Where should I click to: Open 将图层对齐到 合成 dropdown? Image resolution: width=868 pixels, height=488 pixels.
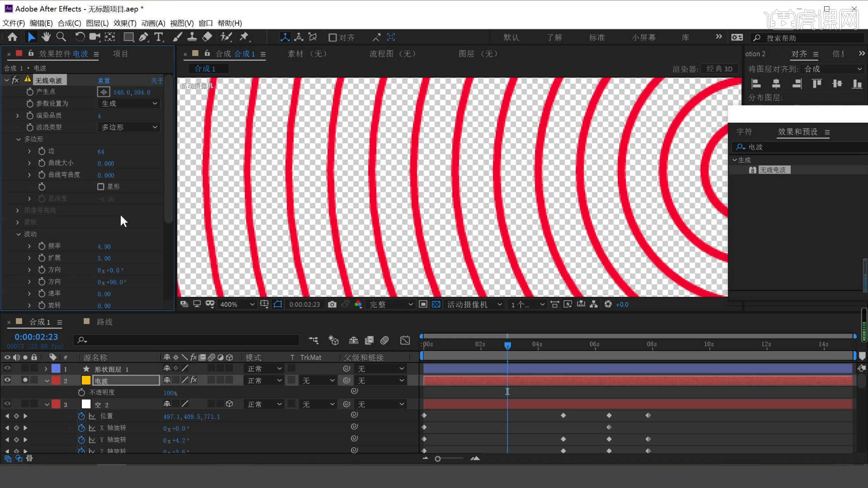[x=833, y=69]
